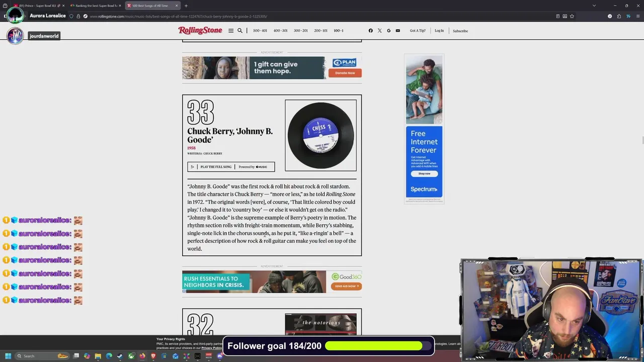Open the browser extensions puzzle icon
Viewport: 644px width, 362px height.
(619, 16)
